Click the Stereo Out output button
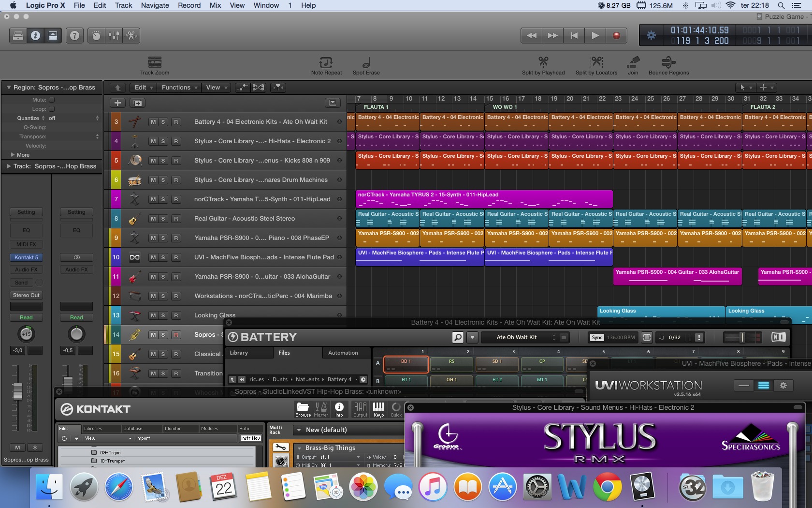The image size is (812, 508). [x=26, y=295]
